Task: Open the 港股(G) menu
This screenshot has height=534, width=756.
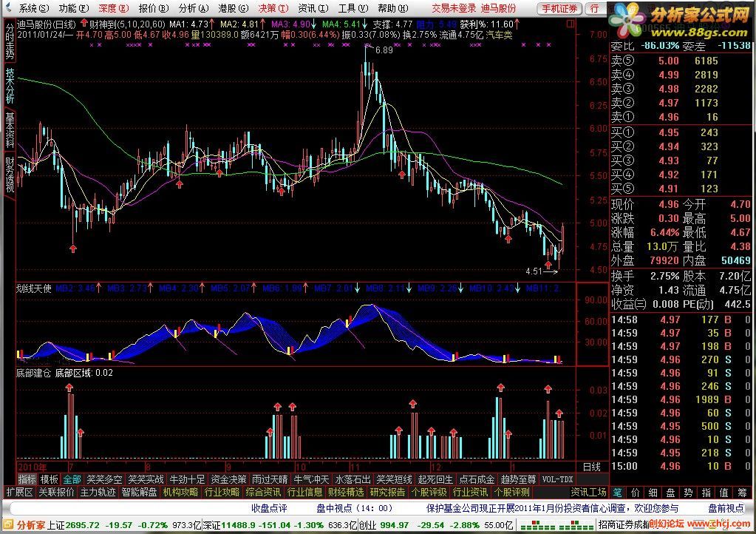Action: [234, 8]
